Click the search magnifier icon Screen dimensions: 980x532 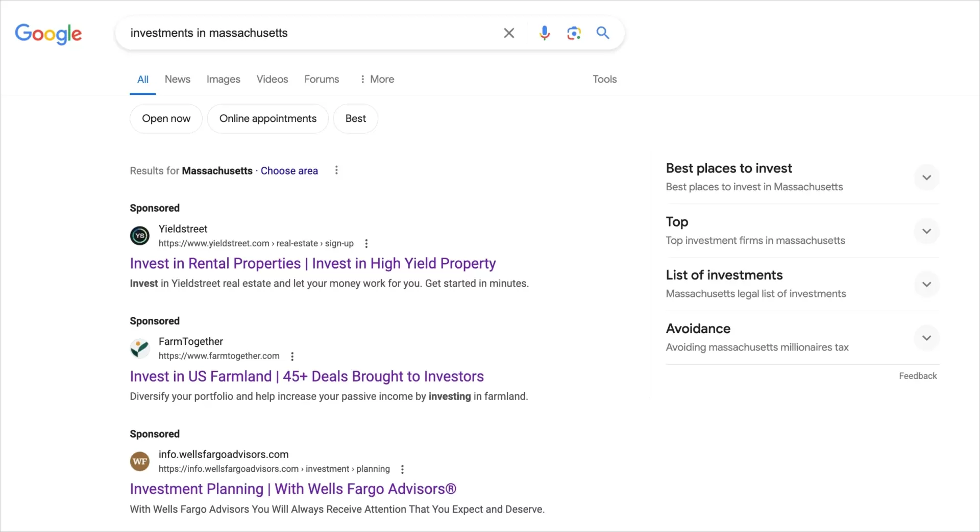pos(603,33)
